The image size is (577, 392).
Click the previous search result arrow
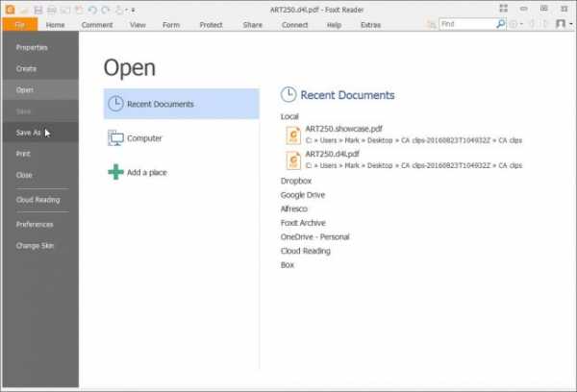pyautogui.click(x=532, y=24)
